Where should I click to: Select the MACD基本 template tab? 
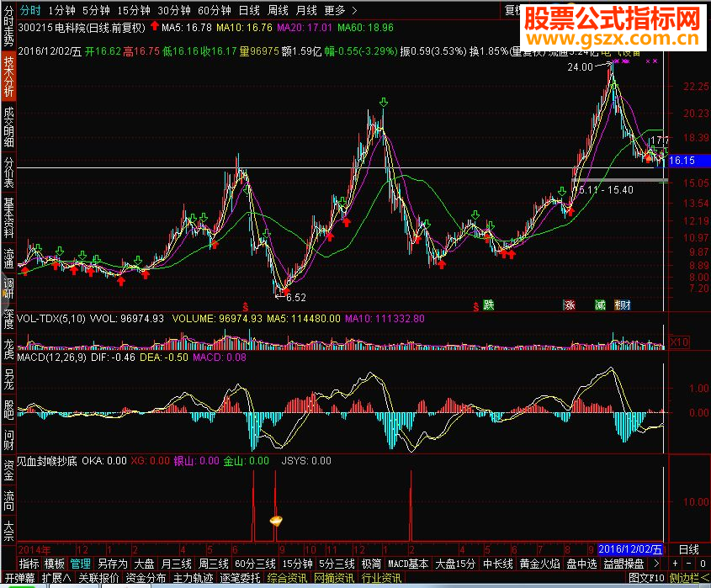point(408,564)
